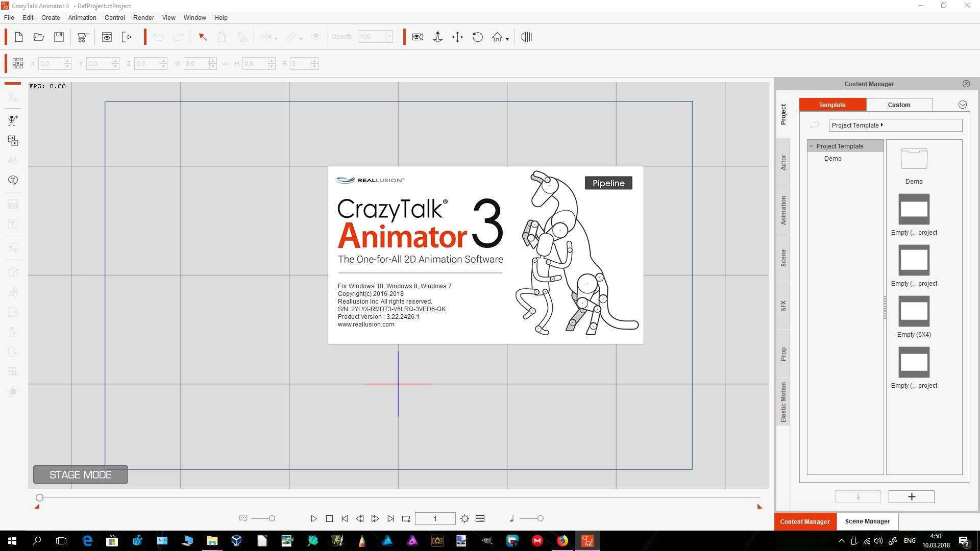Open the Help menu
The height and width of the screenshot is (551, 980).
(x=220, y=17)
